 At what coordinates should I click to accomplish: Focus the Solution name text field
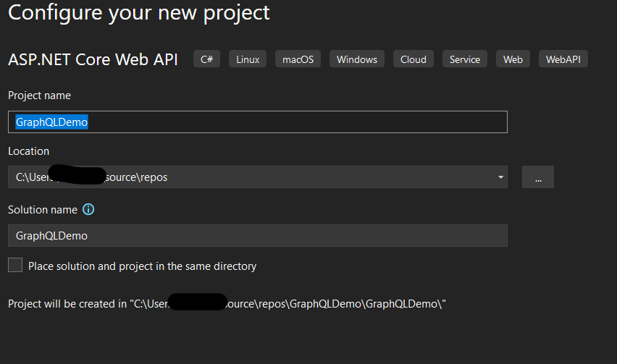click(x=257, y=236)
